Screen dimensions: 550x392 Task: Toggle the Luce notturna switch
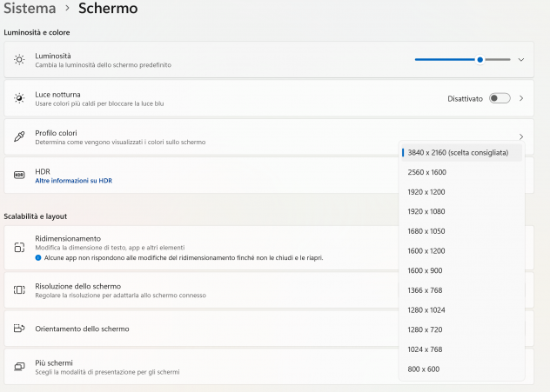[x=500, y=98]
